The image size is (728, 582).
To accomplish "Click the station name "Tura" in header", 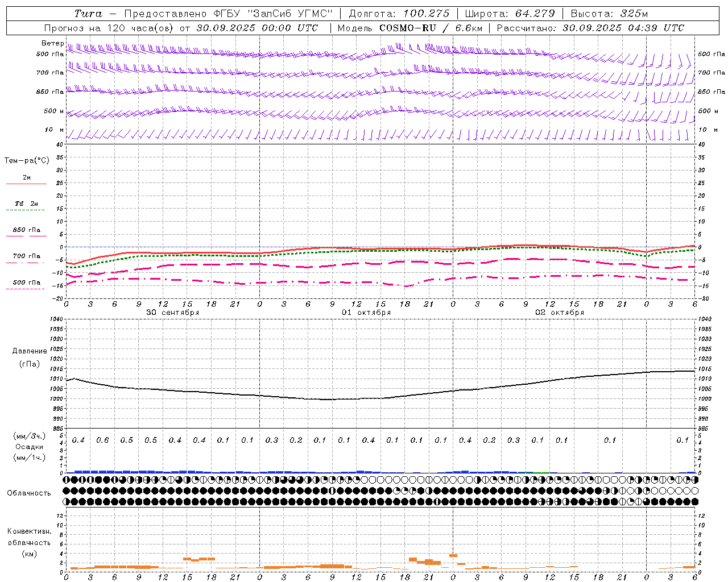I will pos(88,14).
